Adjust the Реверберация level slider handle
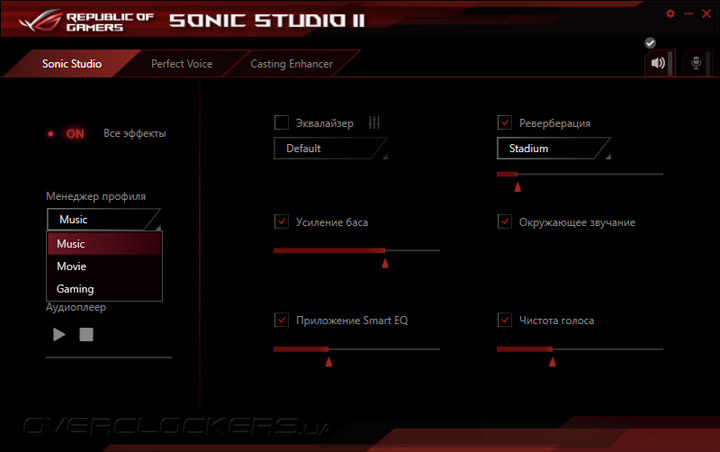 coord(518,187)
